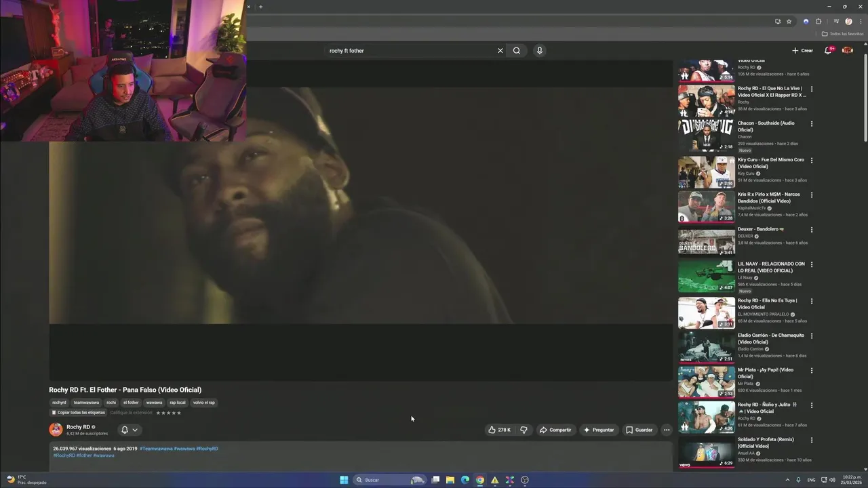Start voice search with the microphone

[539, 50]
